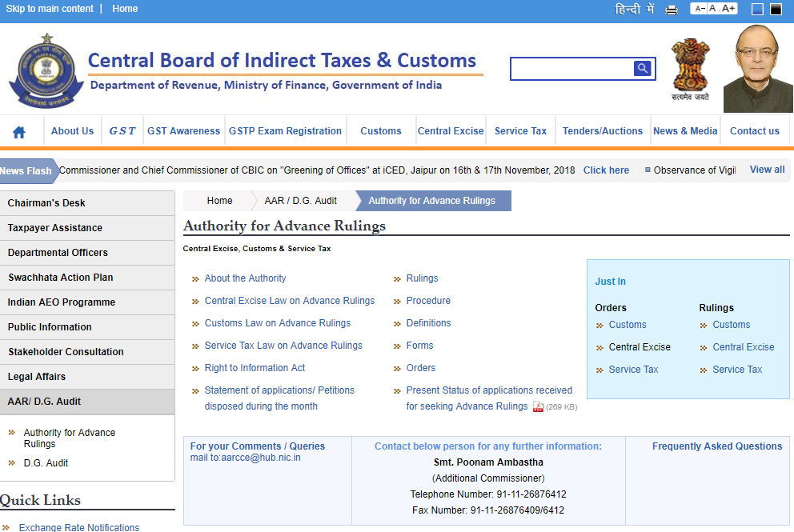The height and width of the screenshot is (532, 794).
Task: Open Central Excise under Just In Orders
Action: pyautogui.click(x=640, y=347)
